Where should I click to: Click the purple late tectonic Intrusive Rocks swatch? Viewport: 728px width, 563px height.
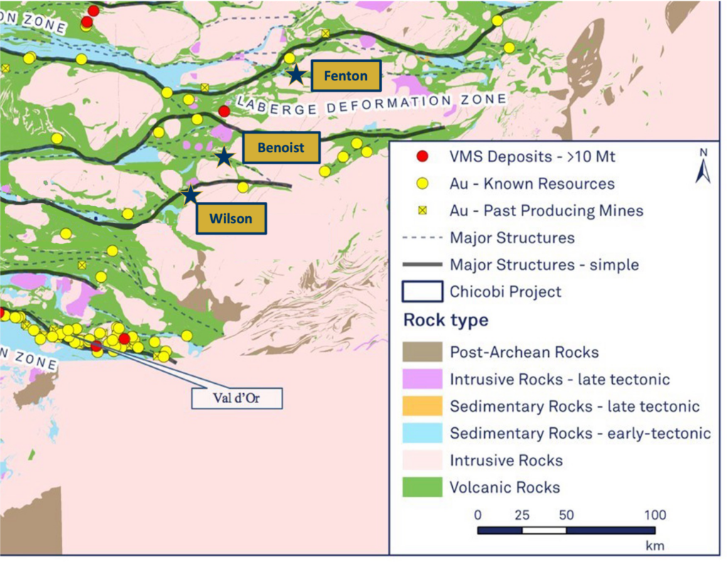pos(422,380)
